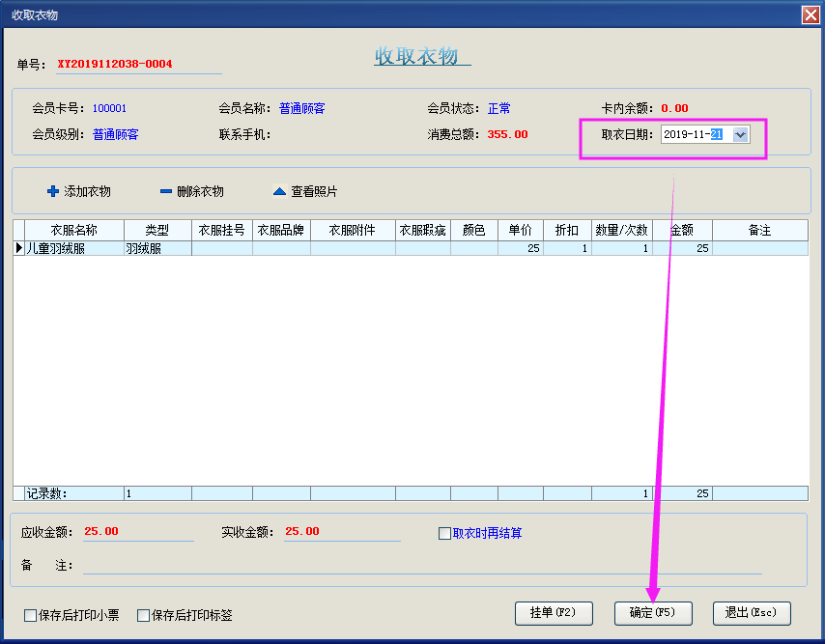Click the 实收金额 field showing 25.00
Viewport: 825px width, 644px height.
click(x=341, y=532)
